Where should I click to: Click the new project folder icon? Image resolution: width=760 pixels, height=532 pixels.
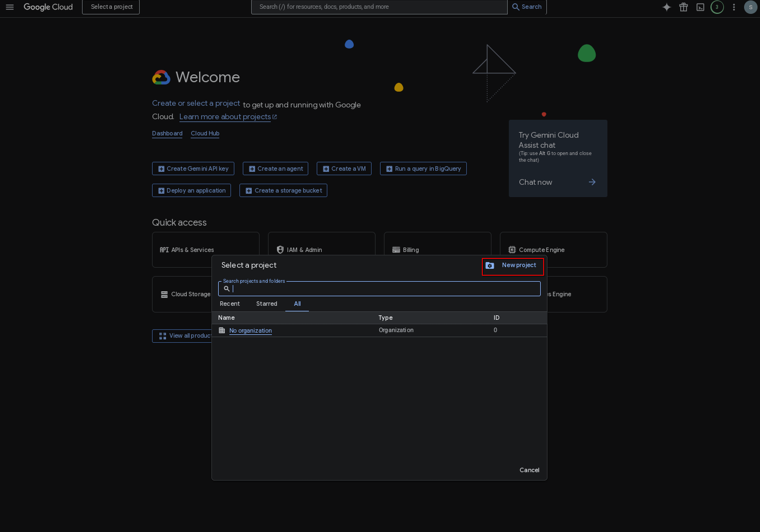490,266
